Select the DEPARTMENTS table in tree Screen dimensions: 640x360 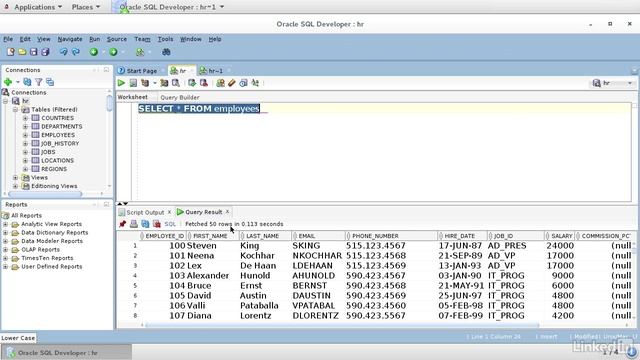(62, 127)
